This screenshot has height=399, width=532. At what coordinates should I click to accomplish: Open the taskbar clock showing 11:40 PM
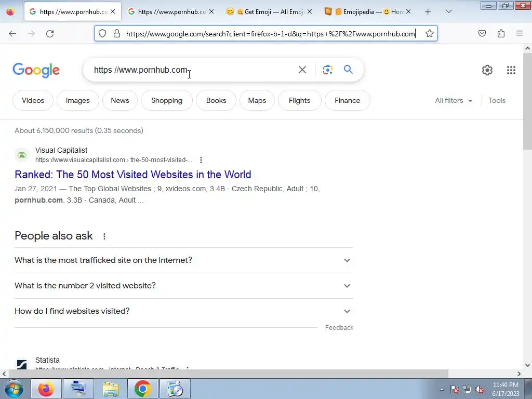click(x=506, y=389)
